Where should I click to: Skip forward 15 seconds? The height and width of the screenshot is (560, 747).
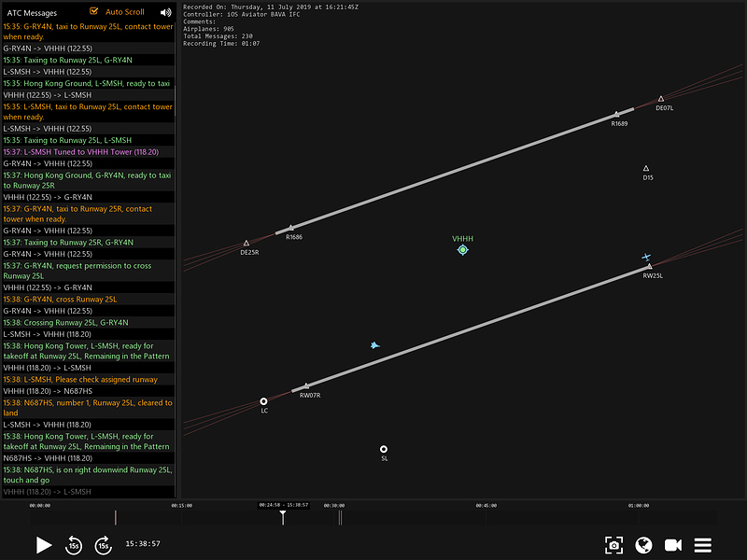(x=103, y=545)
